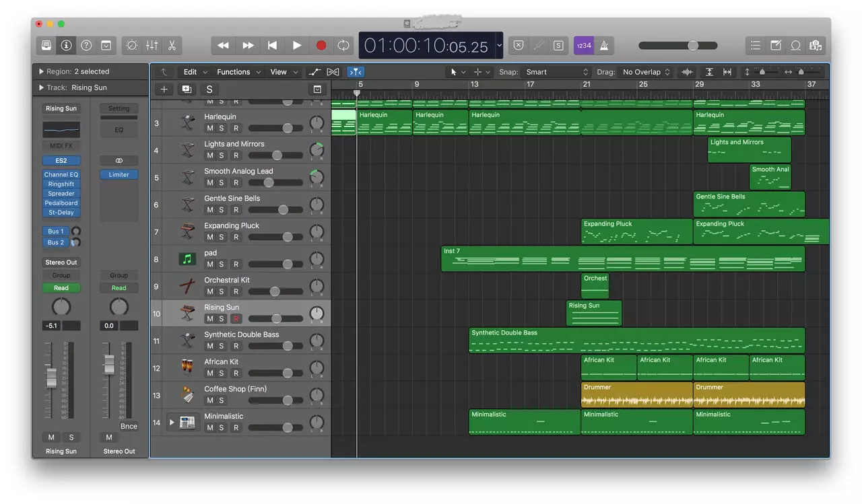The width and height of the screenshot is (862, 504).
Task: Click the Quick Help question mark icon
Action: coord(86,45)
